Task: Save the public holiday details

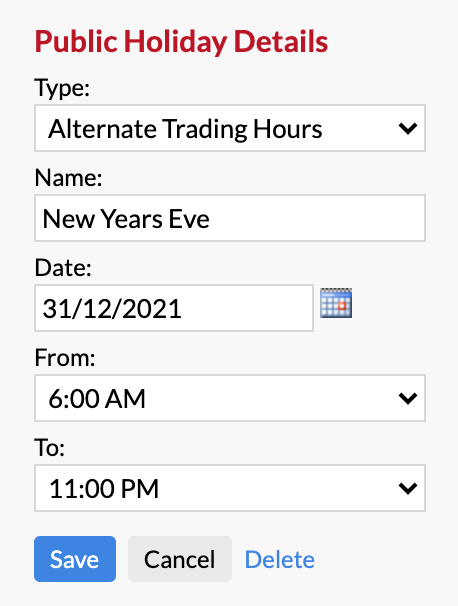Action: tap(75, 559)
